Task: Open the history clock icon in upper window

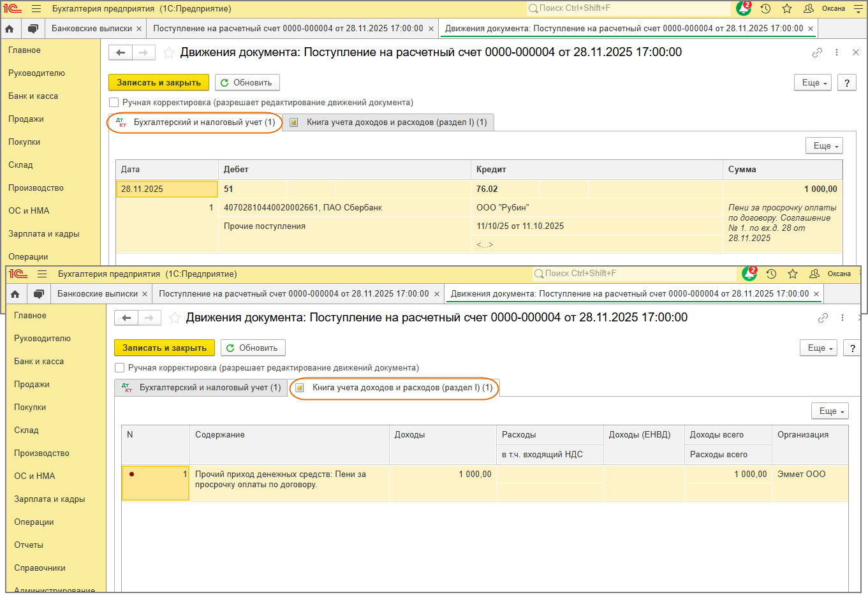Action: (x=766, y=9)
